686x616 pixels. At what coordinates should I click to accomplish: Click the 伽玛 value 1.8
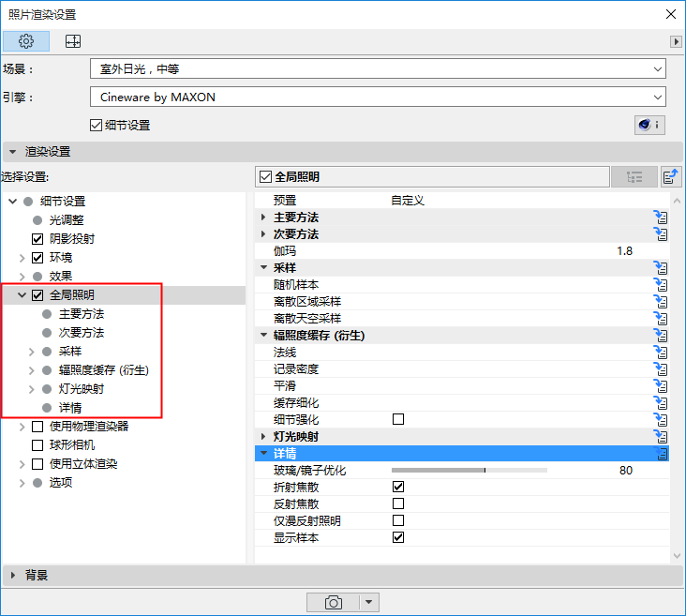click(x=625, y=251)
